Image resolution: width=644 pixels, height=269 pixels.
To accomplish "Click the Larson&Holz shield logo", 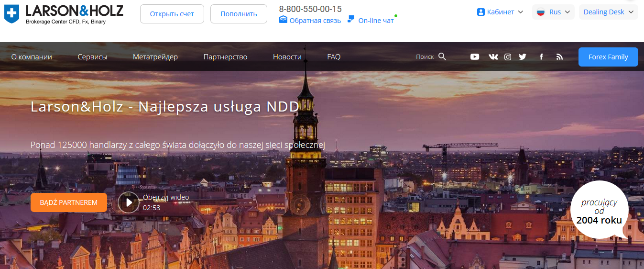I will tap(11, 14).
